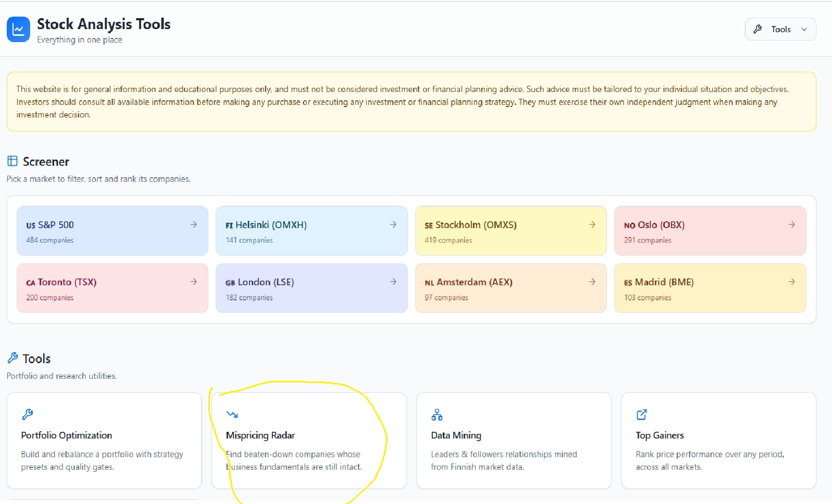Click the wrench icon beside the Tools heading
The image size is (832, 504).
(x=12, y=358)
